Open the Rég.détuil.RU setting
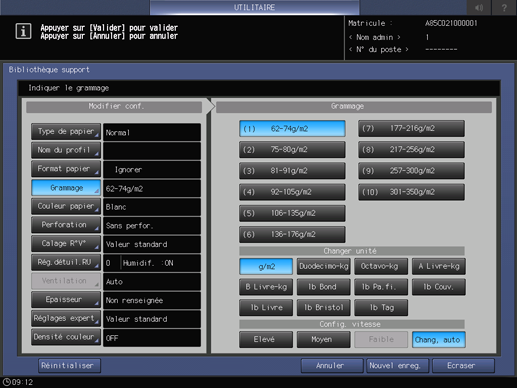517x388 pixels. [66, 262]
